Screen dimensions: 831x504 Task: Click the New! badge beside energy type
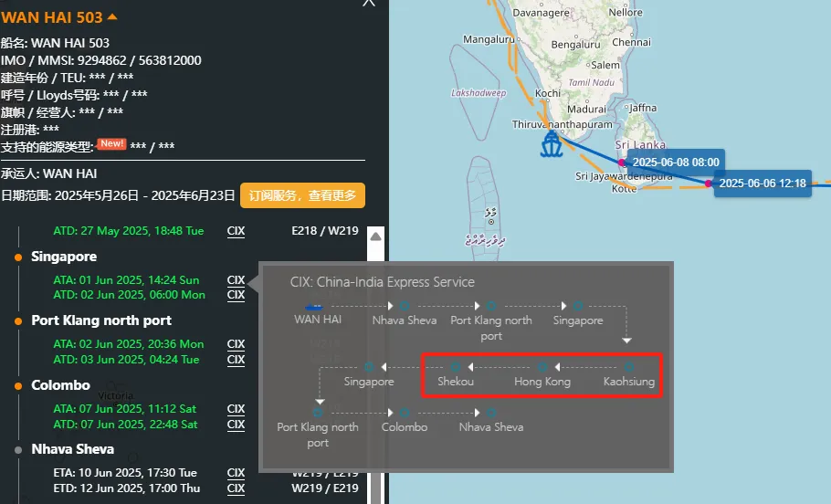click(111, 143)
